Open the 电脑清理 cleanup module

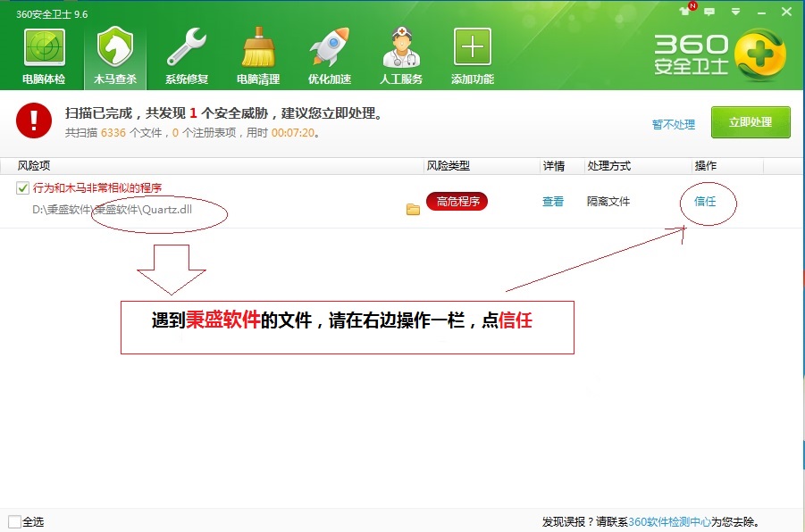coord(257,56)
